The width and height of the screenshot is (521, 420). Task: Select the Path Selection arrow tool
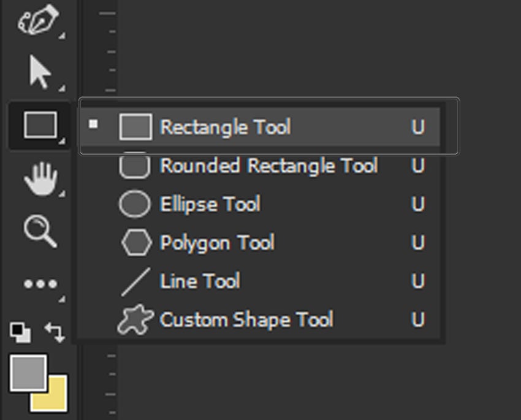[39, 71]
